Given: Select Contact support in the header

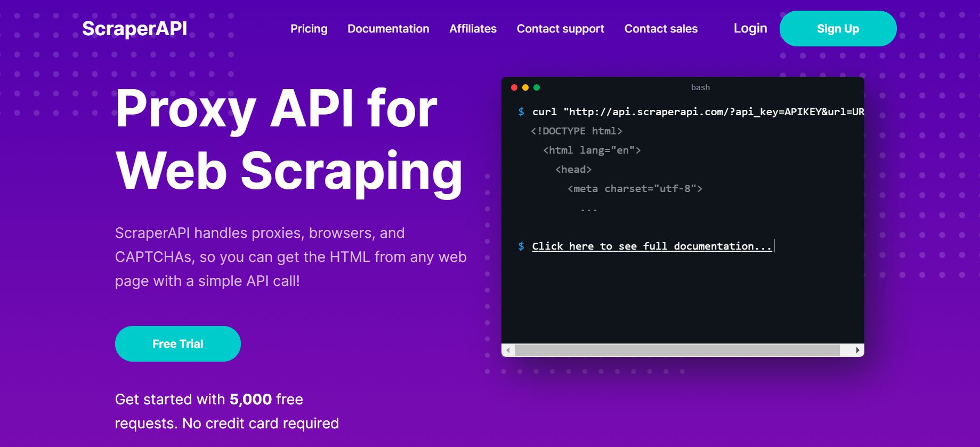Looking at the screenshot, I should 560,29.
